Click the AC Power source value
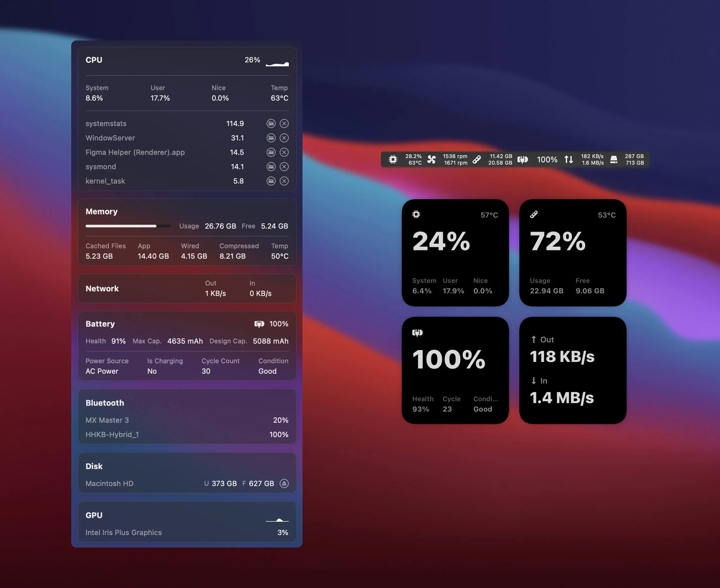Viewport: 720px width, 588px height. [x=102, y=371]
